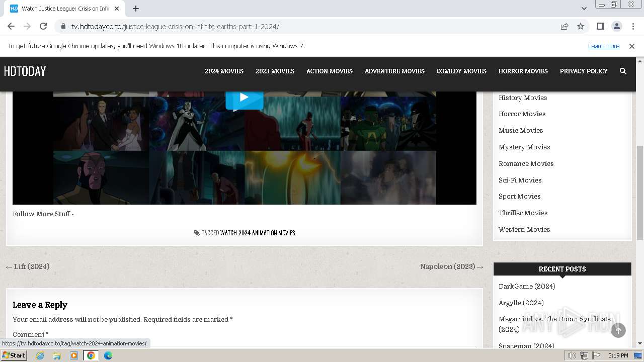644x362 pixels.
Task: Open File Explorer from taskbar
Action: (x=57, y=355)
